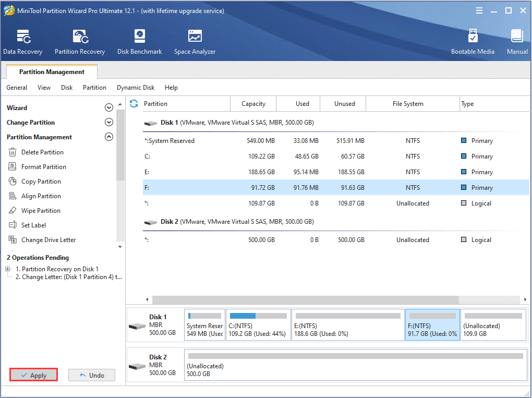Open the Space Analyzer tool
The height and width of the screenshot is (398, 532).
tap(195, 42)
